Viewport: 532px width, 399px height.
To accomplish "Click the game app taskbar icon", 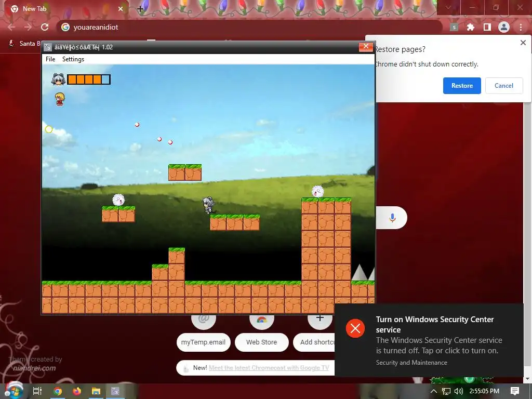I will [x=115, y=391].
